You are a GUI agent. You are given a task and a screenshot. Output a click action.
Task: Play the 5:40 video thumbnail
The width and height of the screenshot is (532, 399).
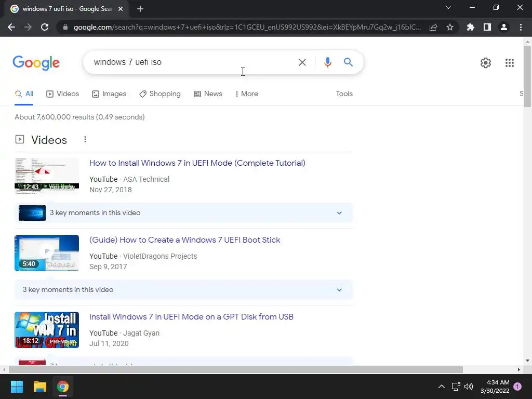[x=47, y=253]
